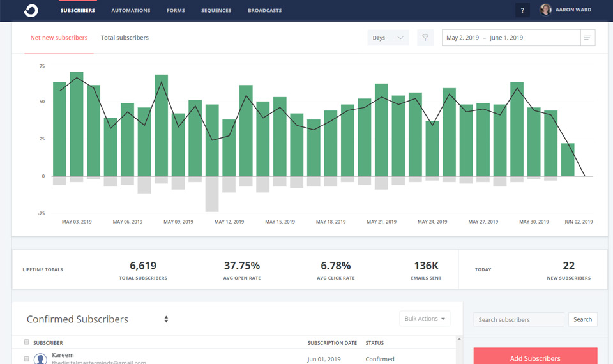
Task: Click the Search button
Action: (582, 319)
